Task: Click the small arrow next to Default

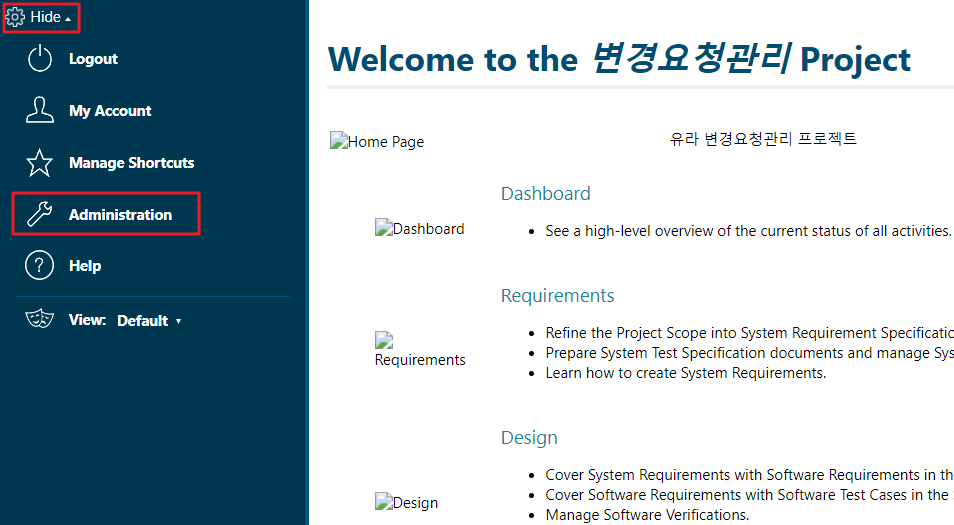Action: pos(178,321)
